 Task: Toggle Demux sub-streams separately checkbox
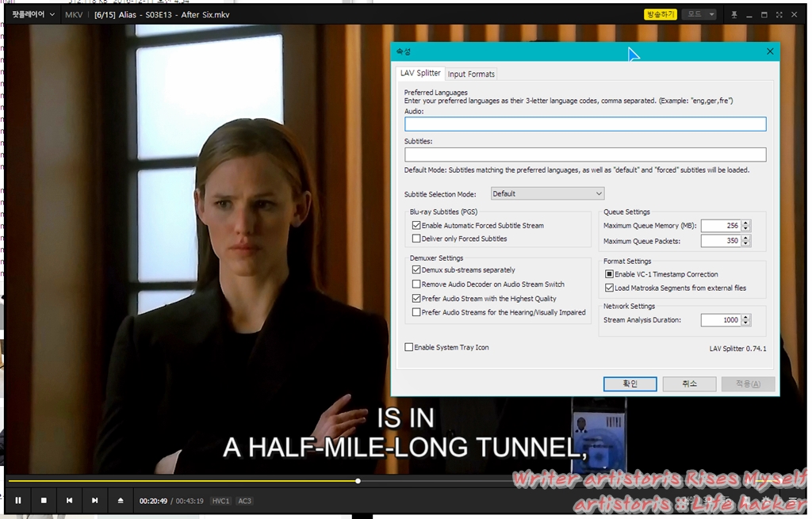[x=416, y=269]
